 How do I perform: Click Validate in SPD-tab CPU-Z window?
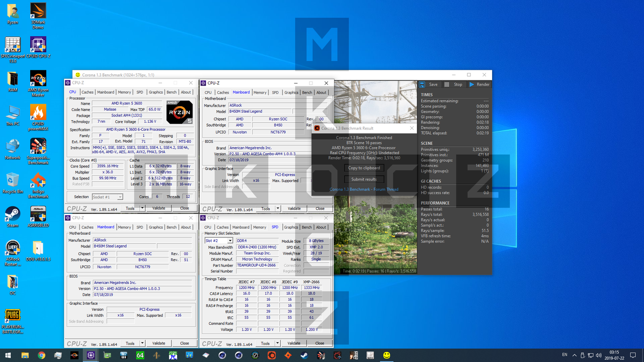[x=294, y=343]
